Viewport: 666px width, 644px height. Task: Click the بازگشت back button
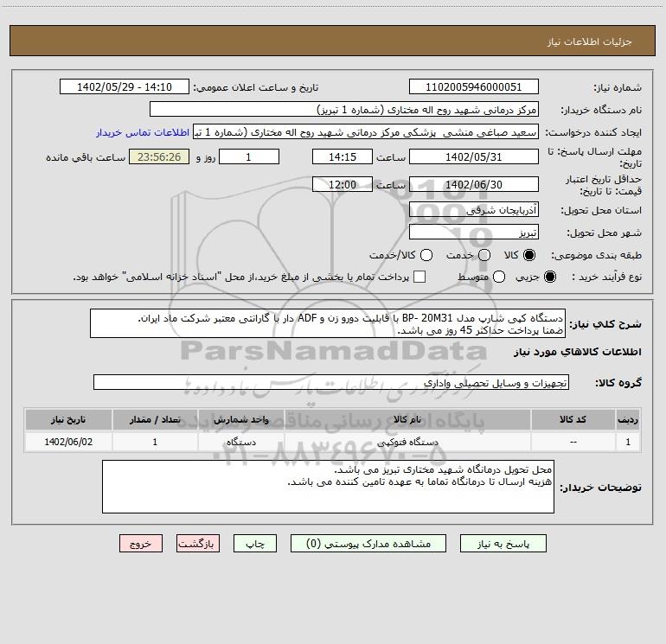pos(198,544)
